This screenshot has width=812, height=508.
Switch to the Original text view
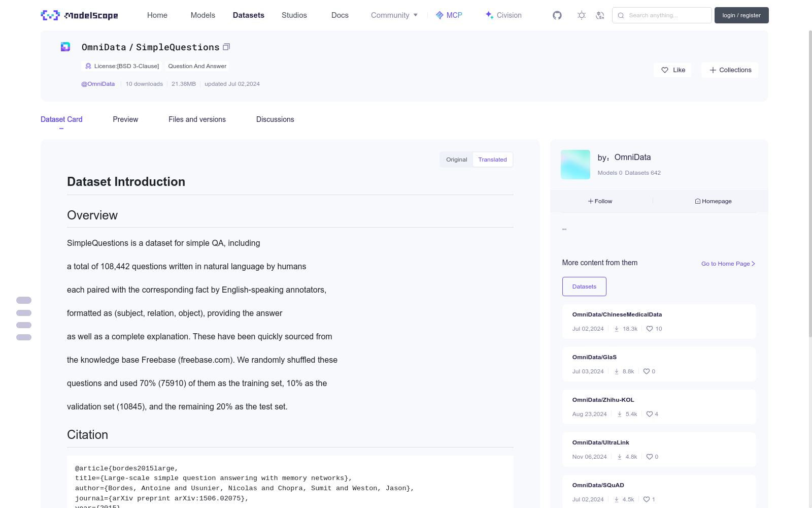[457, 160]
